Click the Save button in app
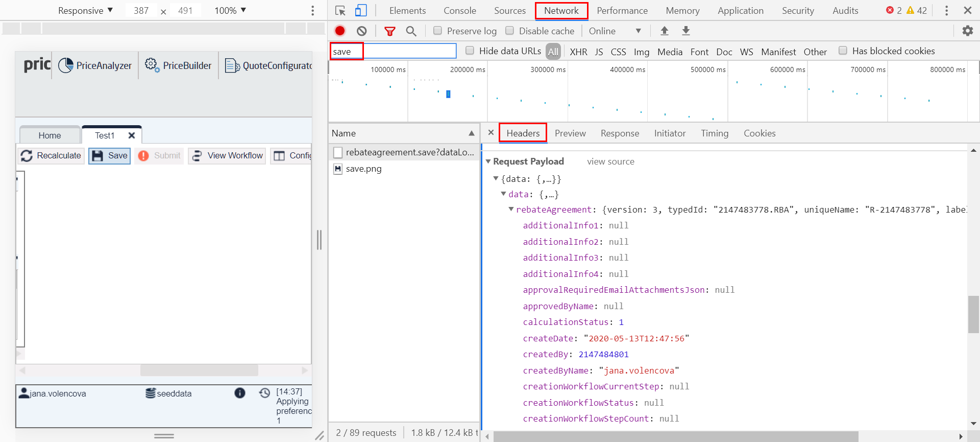980x442 pixels. pyautogui.click(x=110, y=156)
